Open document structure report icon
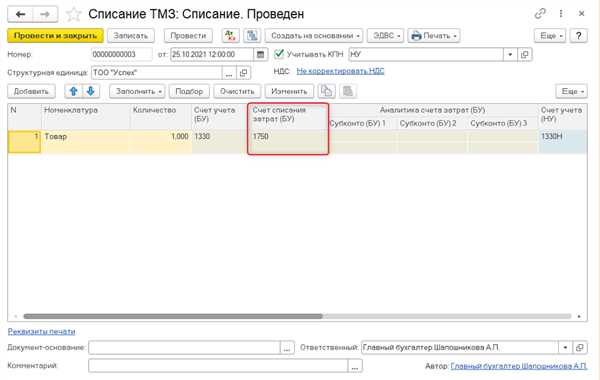 (x=252, y=36)
